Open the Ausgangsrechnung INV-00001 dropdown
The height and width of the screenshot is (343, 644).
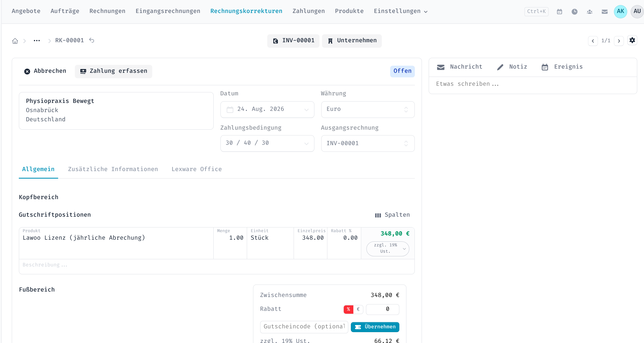click(x=368, y=143)
